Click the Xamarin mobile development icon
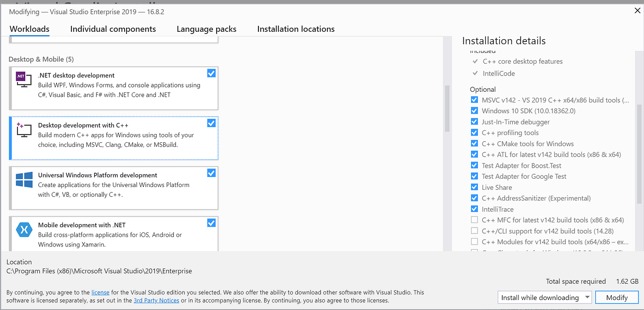644x310 pixels. tap(24, 229)
